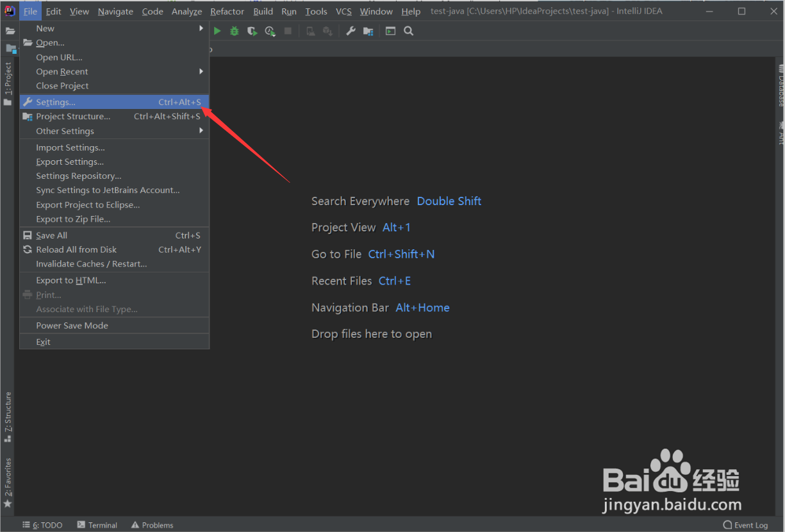Open the Code menu
The height and width of the screenshot is (532, 785).
coord(153,11)
